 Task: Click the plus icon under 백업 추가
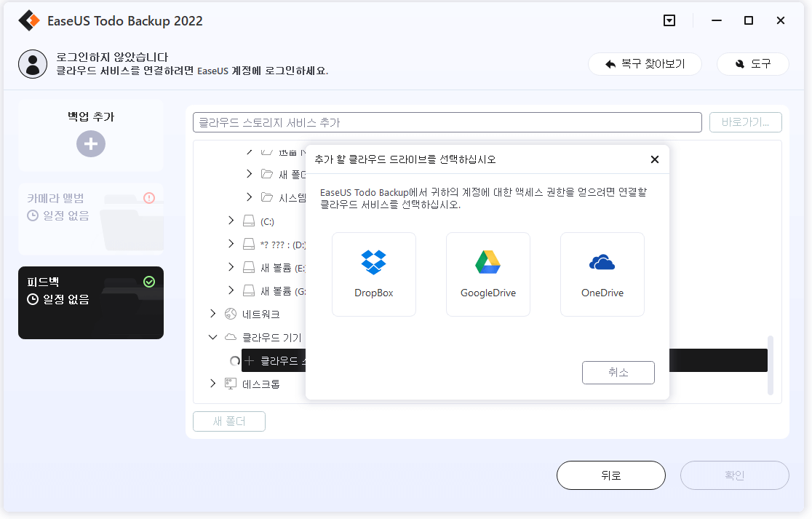(91, 143)
